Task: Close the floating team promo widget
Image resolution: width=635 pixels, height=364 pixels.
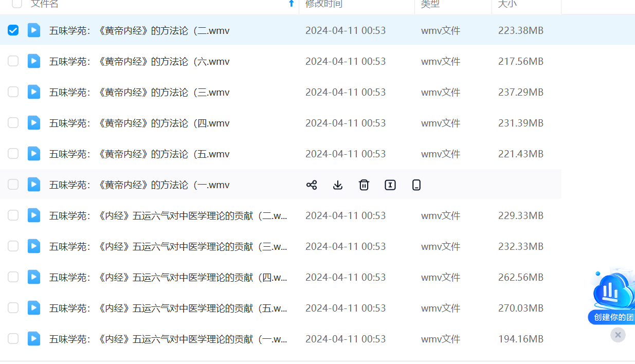Action: point(618,335)
